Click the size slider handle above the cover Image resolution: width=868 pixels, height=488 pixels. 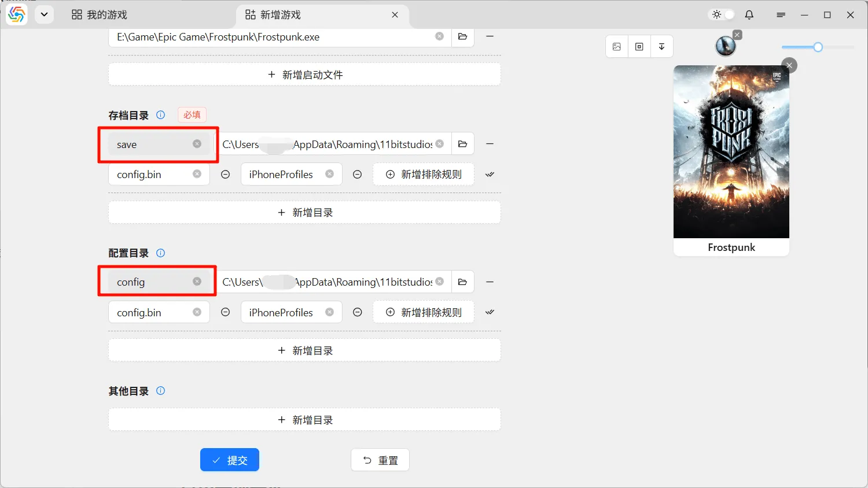pos(818,47)
